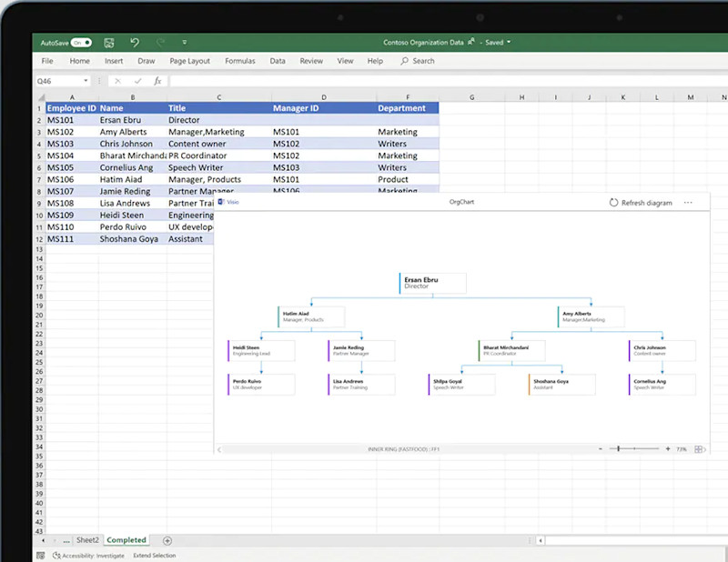728x562 pixels.
Task: Switch to the Home tab
Action: (79, 61)
